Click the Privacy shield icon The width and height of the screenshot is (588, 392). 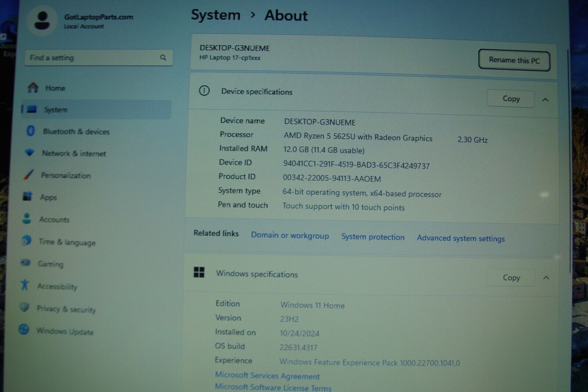(x=24, y=307)
